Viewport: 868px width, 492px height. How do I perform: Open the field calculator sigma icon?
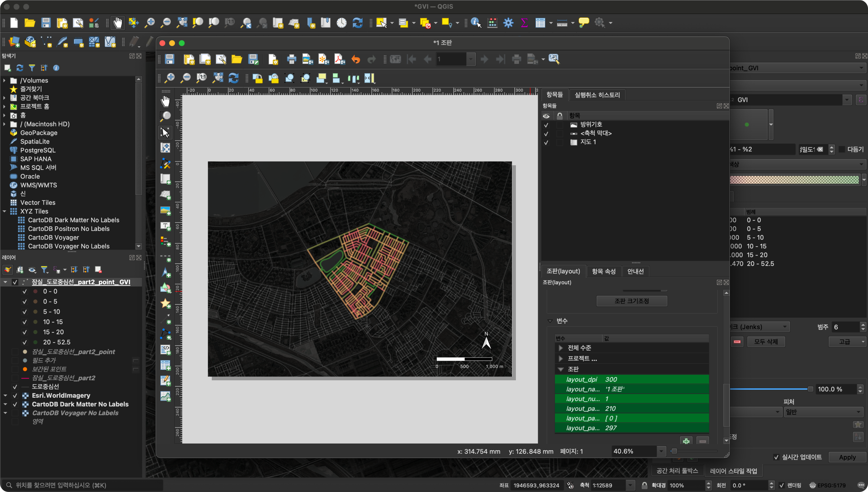click(x=524, y=23)
